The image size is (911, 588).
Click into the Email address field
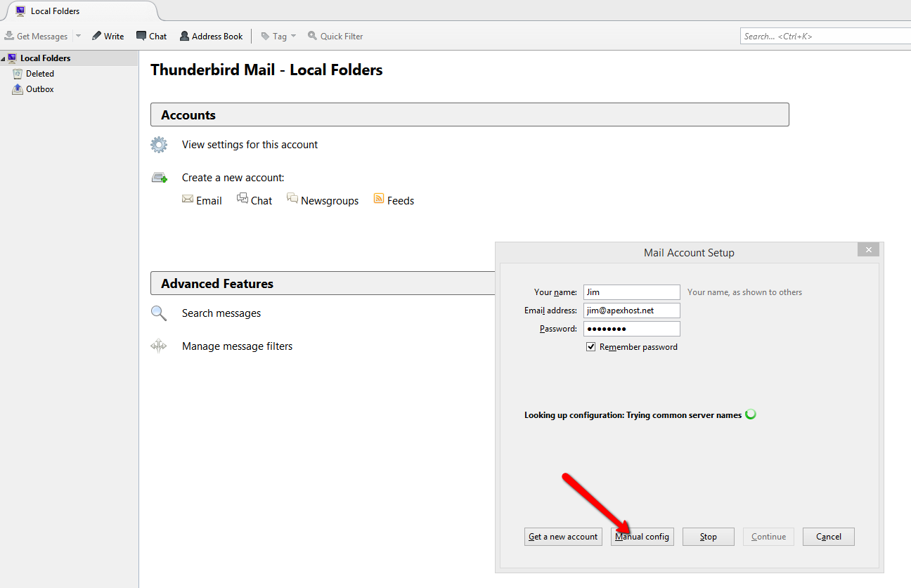click(632, 311)
